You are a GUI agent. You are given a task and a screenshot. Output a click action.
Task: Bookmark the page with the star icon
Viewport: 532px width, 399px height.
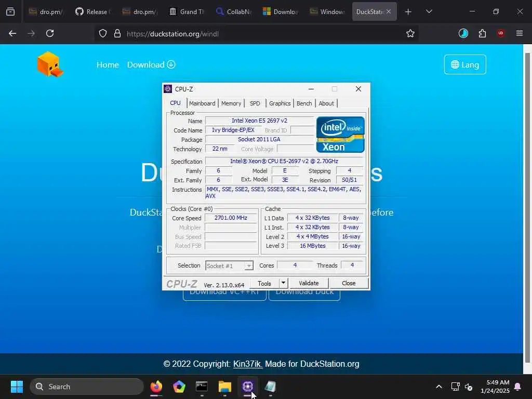(x=410, y=33)
